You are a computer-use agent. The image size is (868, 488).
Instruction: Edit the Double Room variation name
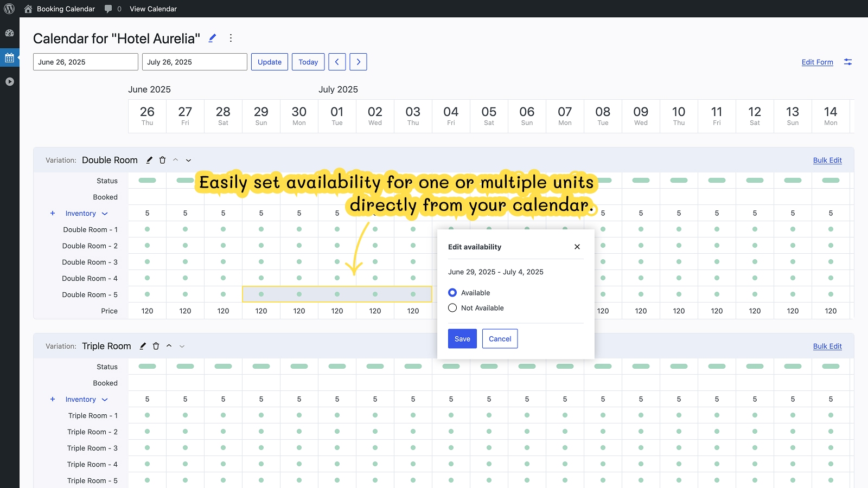(149, 160)
